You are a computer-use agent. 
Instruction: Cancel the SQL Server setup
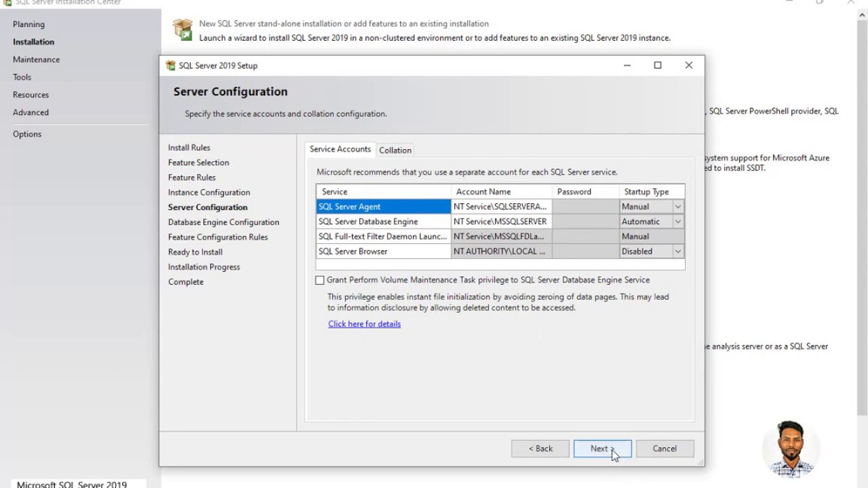(x=665, y=449)
